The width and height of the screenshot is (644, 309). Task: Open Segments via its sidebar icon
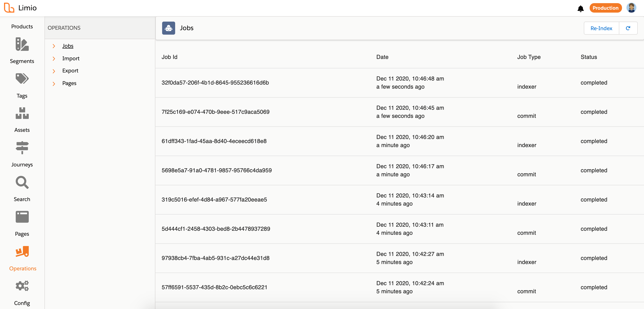click(22, 44)
